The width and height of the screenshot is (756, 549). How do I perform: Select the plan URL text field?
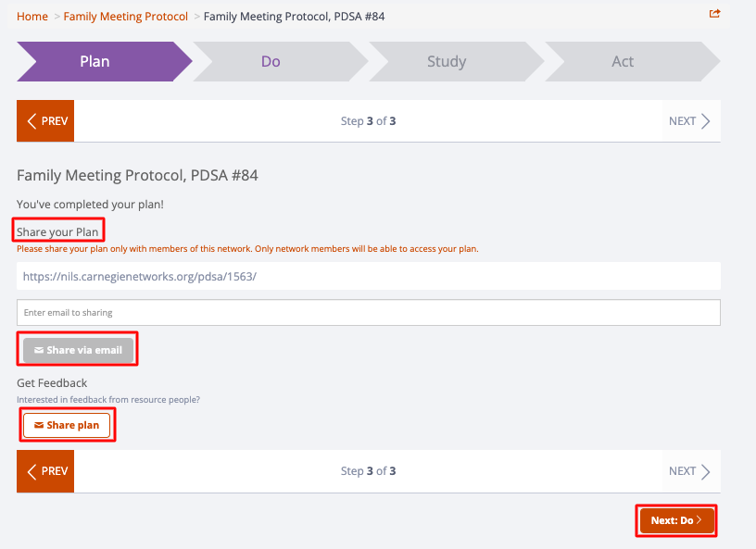[x=369, y=276]
